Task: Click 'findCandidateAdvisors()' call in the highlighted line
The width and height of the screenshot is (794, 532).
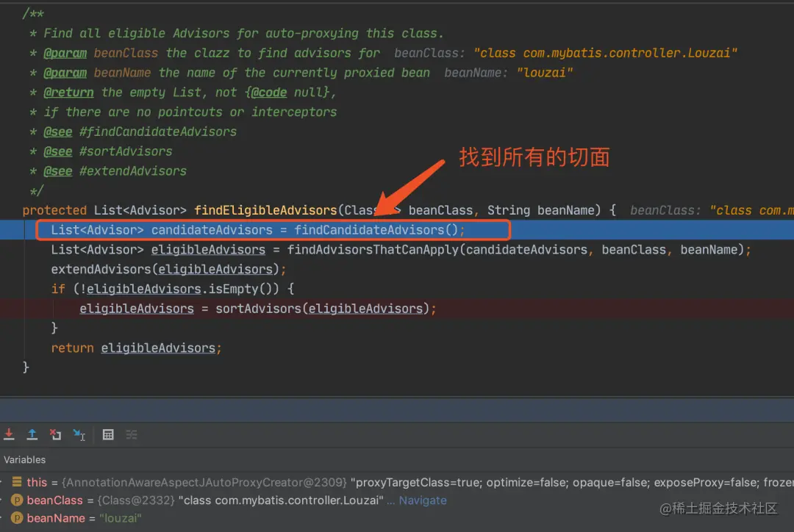Action: pos(376,230)
